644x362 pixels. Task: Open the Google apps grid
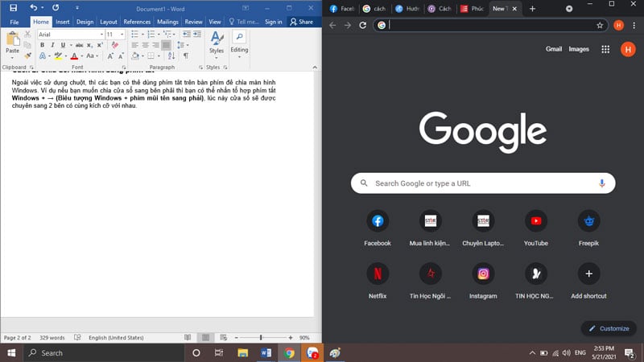point(605,49)
